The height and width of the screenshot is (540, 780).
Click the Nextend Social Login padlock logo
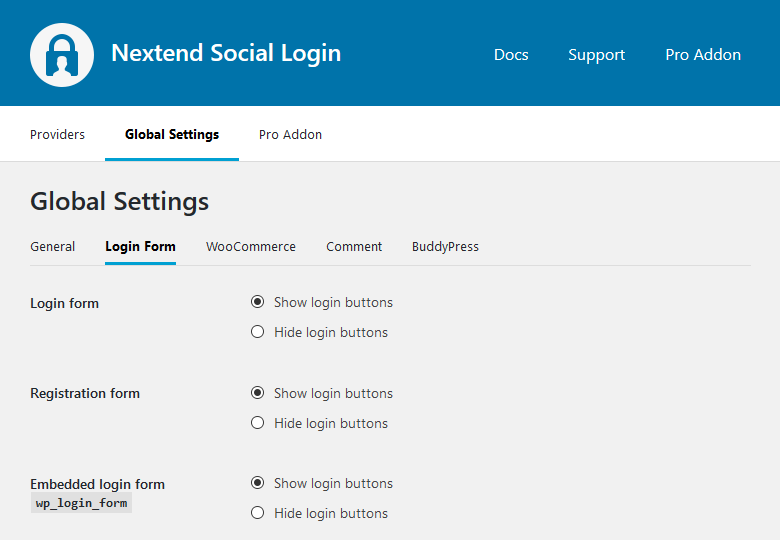tap(62, 54)
